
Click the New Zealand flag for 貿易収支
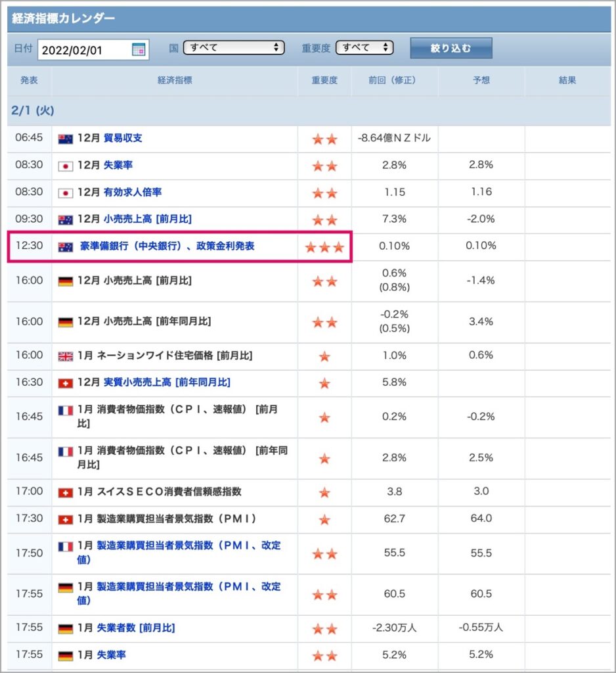click(66, 139)
